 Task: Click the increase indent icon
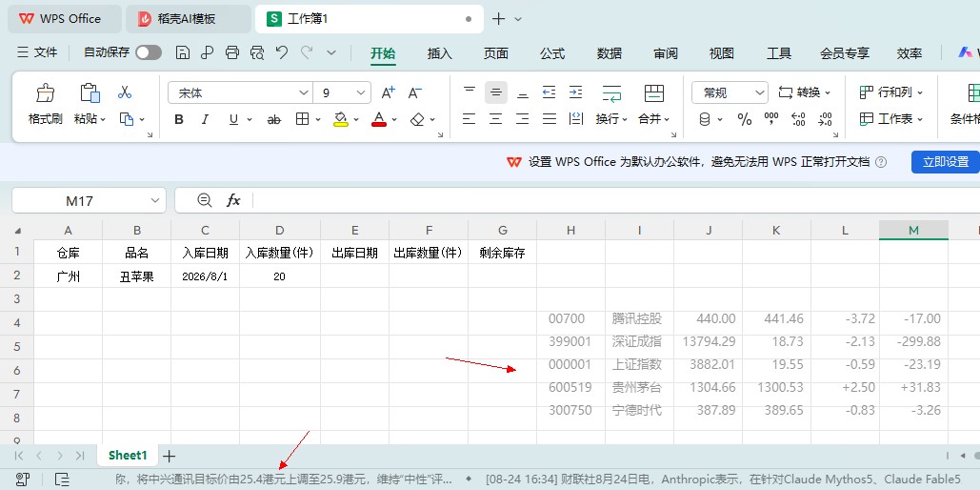point(575,92)
